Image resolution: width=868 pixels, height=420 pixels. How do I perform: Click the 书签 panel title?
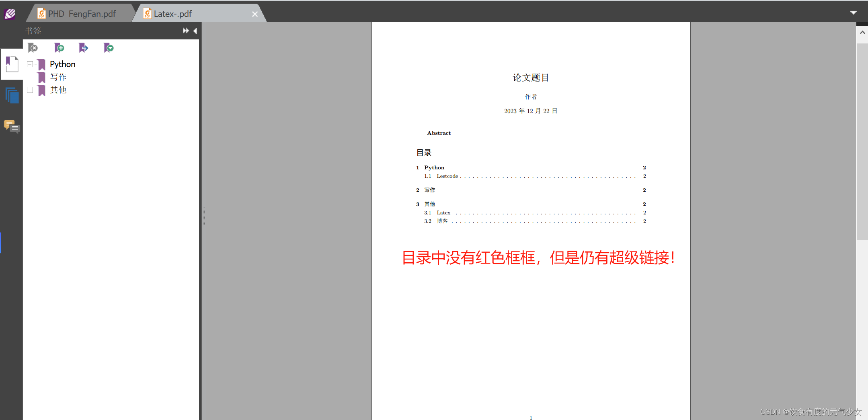tap(33, 31)
